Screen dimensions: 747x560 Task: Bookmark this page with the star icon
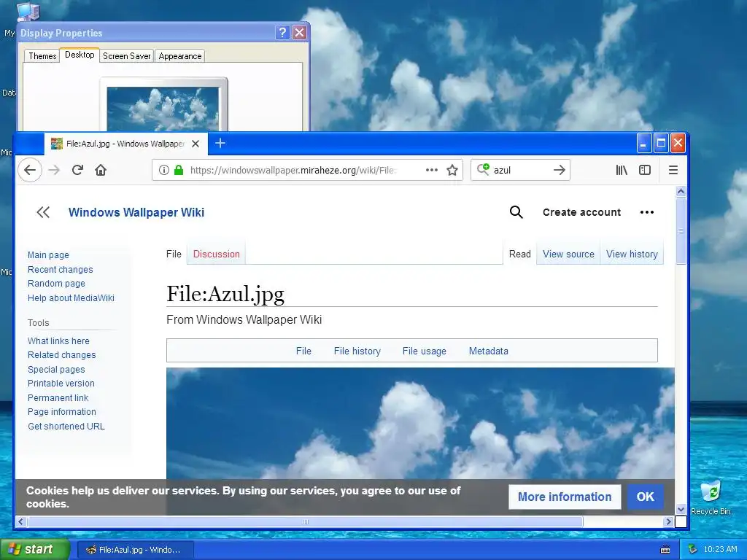[x=452, y=170]
